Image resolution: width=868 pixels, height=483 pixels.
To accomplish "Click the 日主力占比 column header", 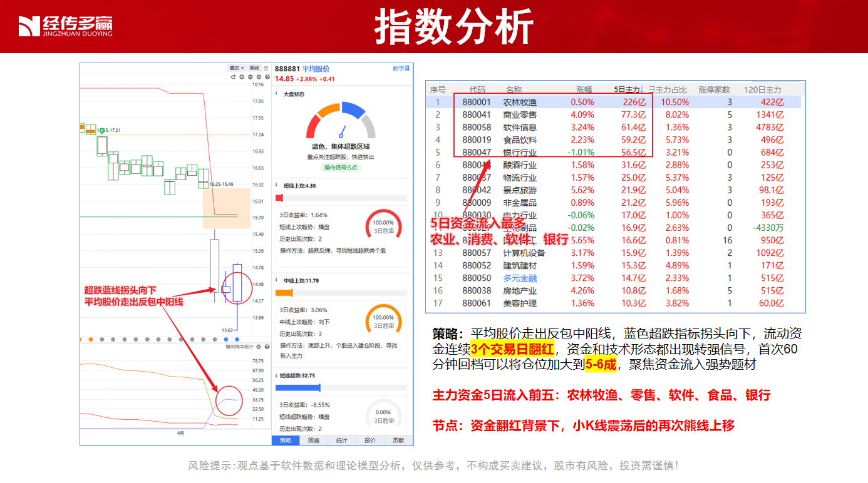I will point(667,89).
